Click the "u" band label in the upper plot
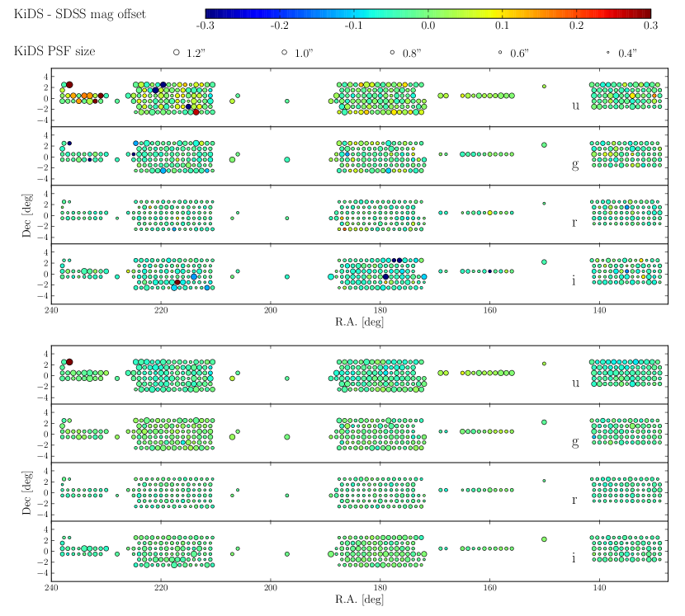 (x=575, y=105)
